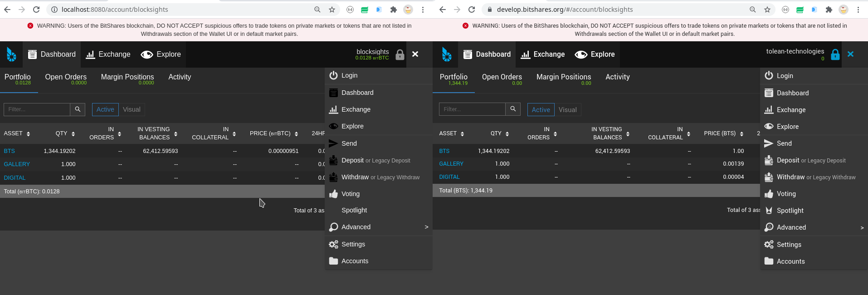Sort by PRICE (BTS) column in right window
The height and width of the screenshot is (295, 868).
tap(724, 133)
